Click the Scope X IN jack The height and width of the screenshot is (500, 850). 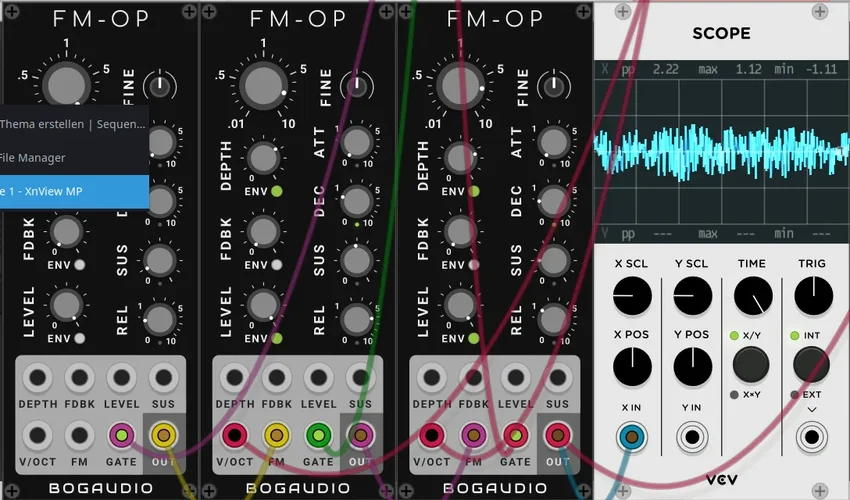632,437
